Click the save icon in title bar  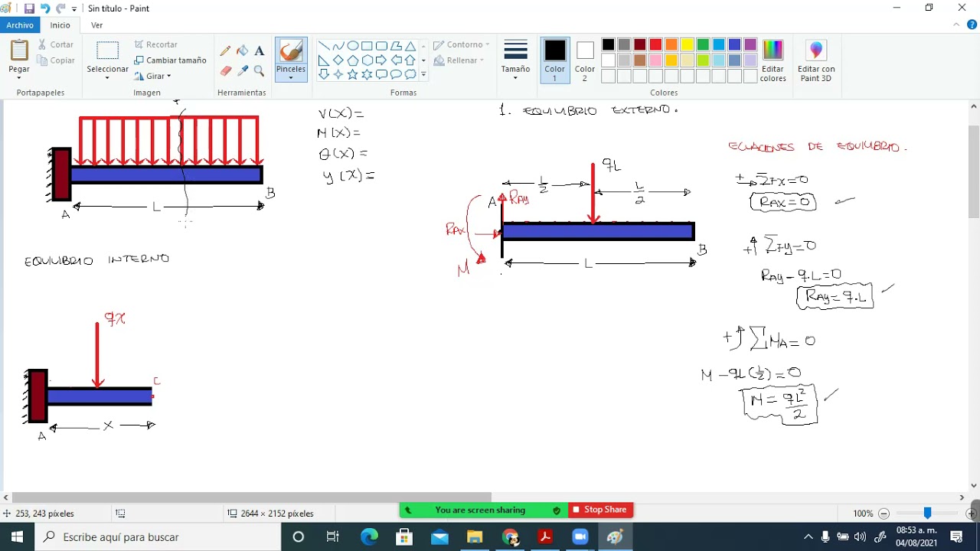coord(29,8)
